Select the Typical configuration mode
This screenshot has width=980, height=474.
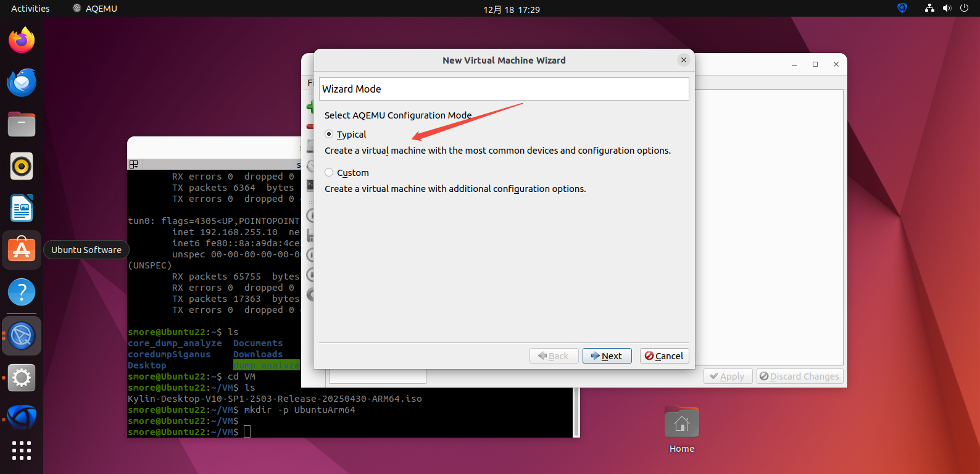pyautogui.click(x=346, y=134)
